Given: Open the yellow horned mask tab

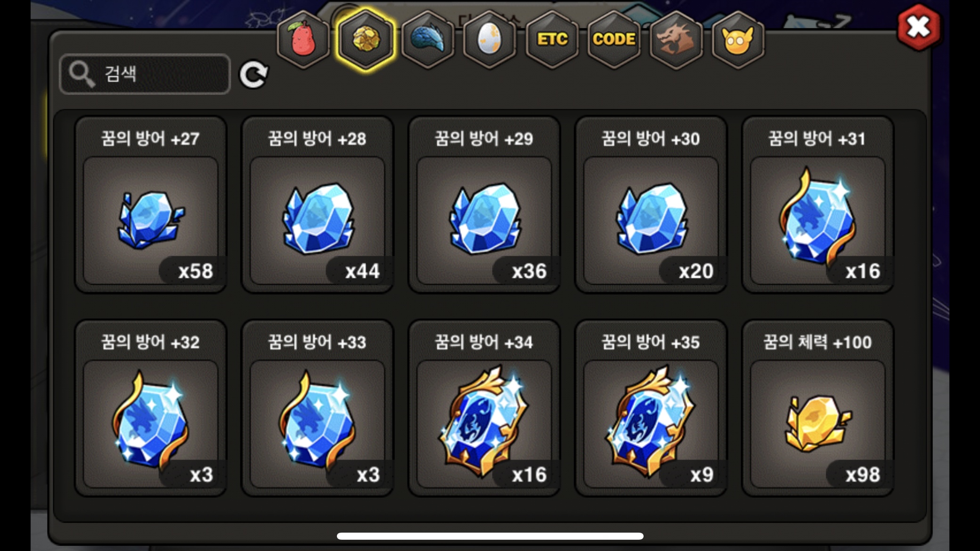Looking at the screenshot, I should [737, 40].
